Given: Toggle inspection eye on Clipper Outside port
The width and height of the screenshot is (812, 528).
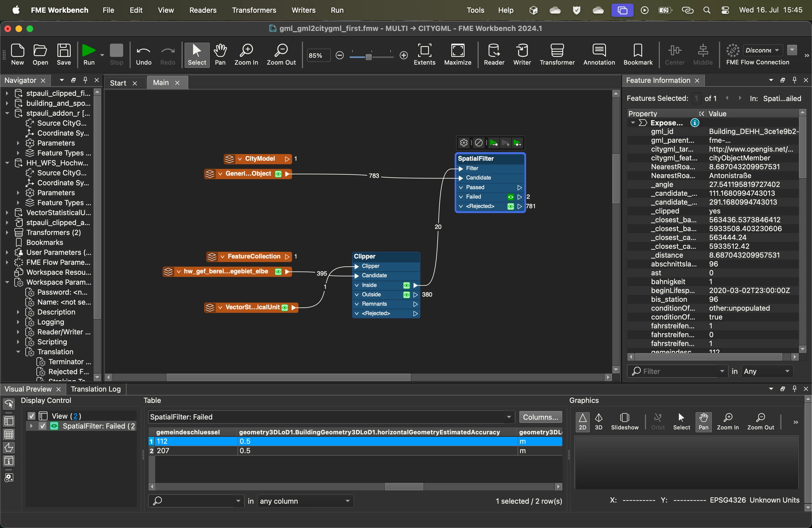Looking at the screenshot, I should click(406, 295).
